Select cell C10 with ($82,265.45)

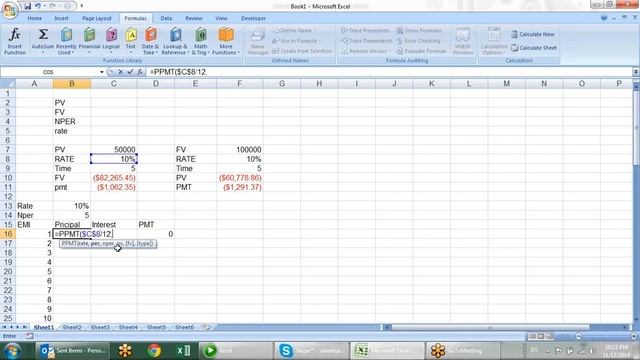(x=114, y=178)
